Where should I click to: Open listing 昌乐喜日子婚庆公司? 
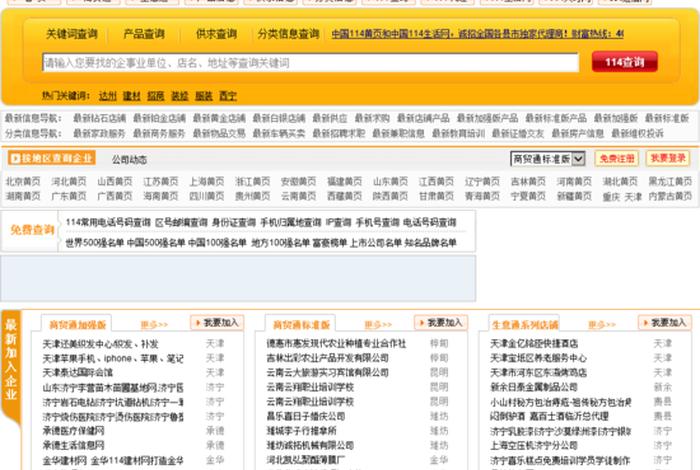pos(306,416)
